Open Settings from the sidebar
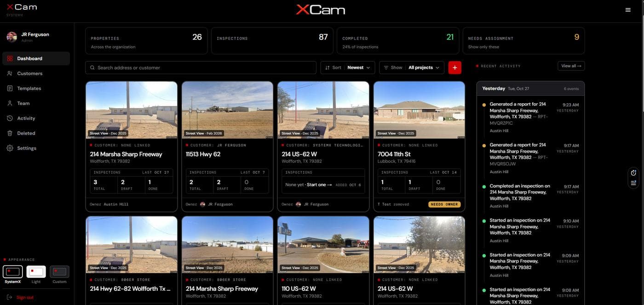 pyautogui.click(x=36, y=148)
